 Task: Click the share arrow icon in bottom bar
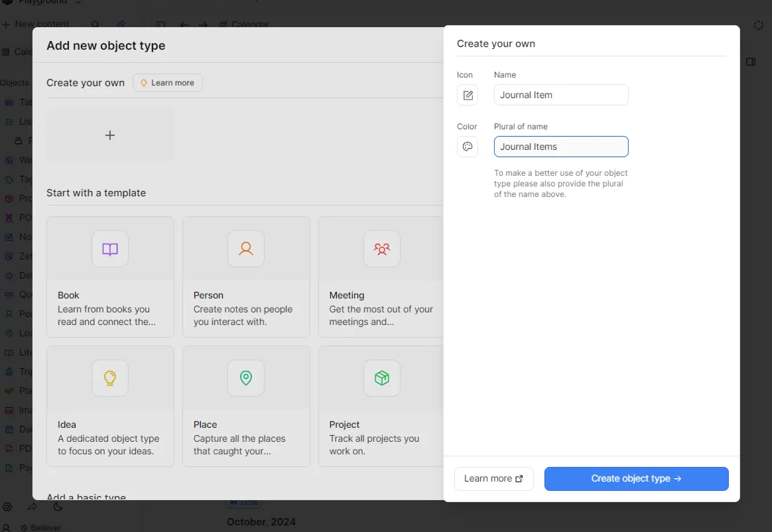pyautogui.click(x=32, y=507)
